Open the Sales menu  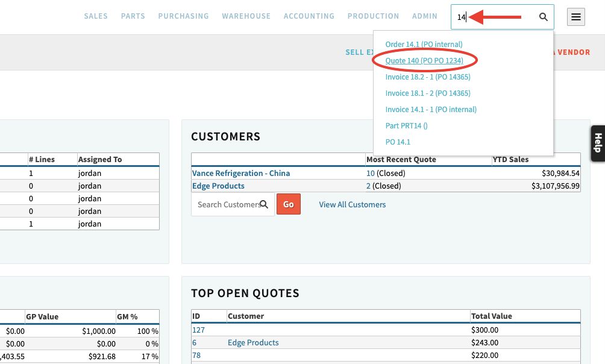pos(96,16)
